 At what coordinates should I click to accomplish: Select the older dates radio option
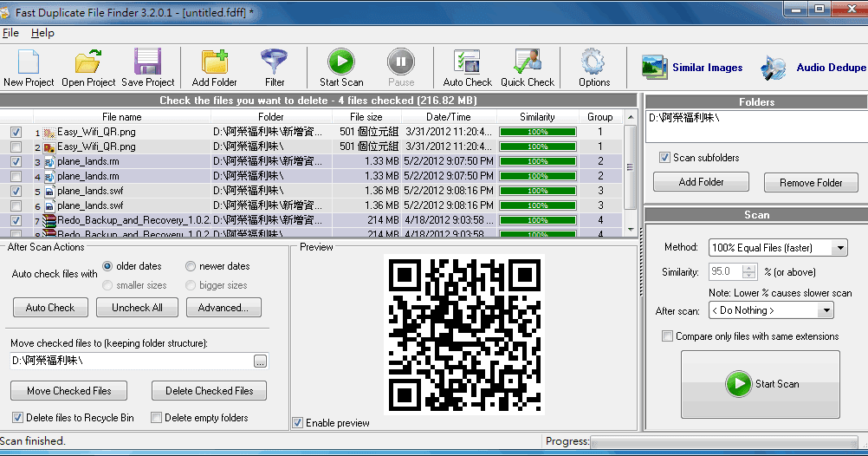point(107,266)
